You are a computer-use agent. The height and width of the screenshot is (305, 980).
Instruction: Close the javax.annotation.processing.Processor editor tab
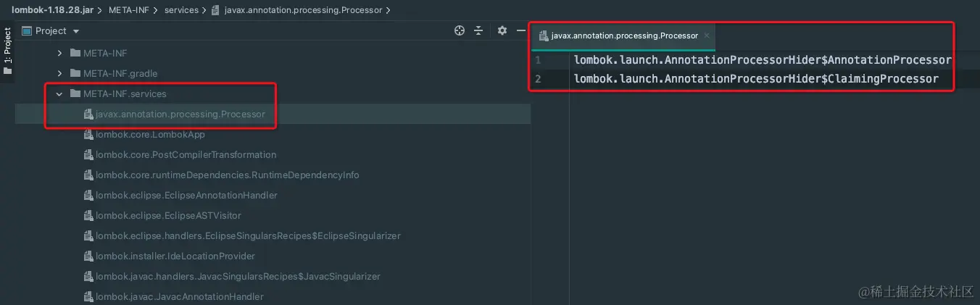click(707, 35)
